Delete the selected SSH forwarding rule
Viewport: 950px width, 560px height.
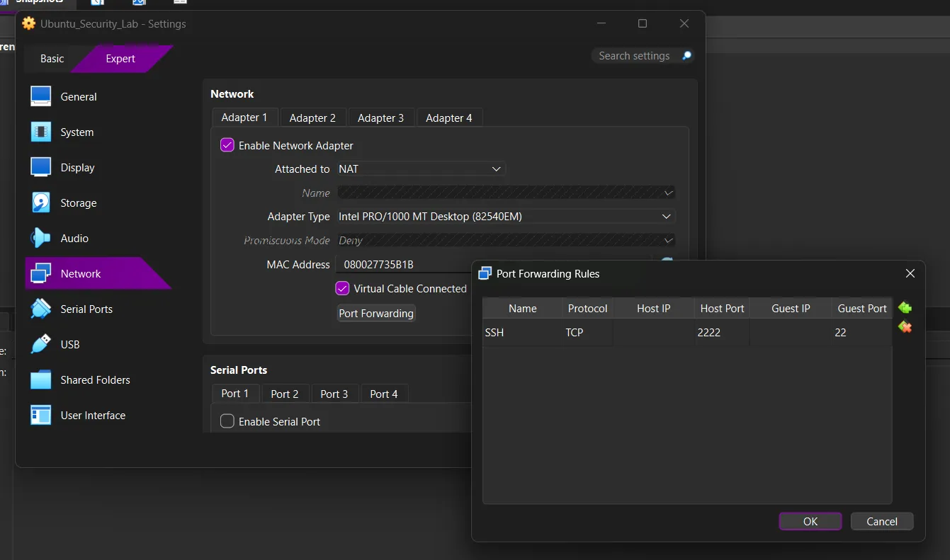click(x=905, y=328)
